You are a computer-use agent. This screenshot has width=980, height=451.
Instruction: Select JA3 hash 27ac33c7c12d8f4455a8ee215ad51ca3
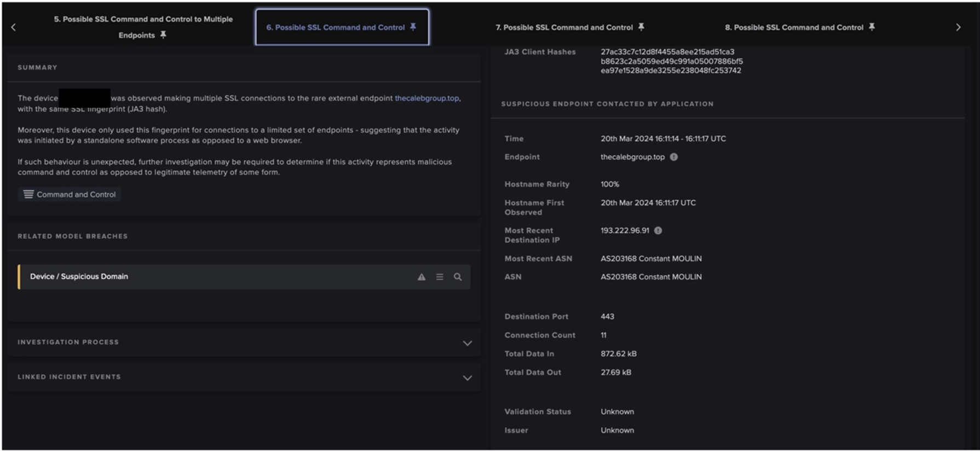[667, 52]
